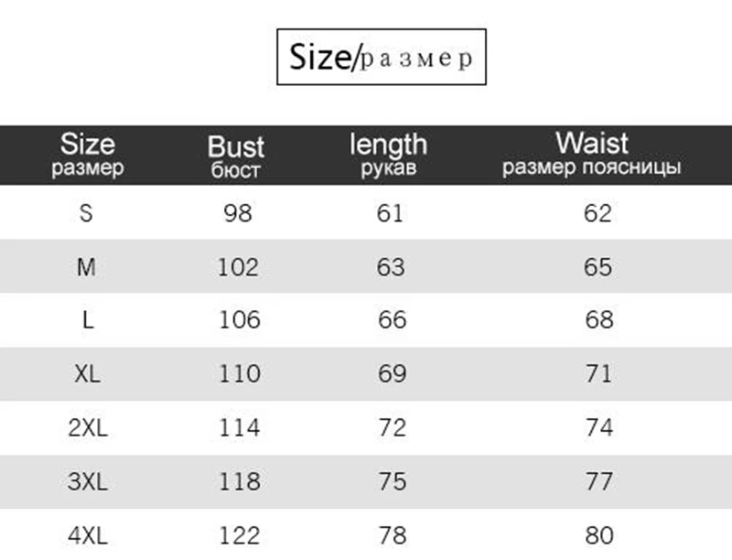732x560 pixels.
Task: Click the 2XL size label
Action: point(88,427)
